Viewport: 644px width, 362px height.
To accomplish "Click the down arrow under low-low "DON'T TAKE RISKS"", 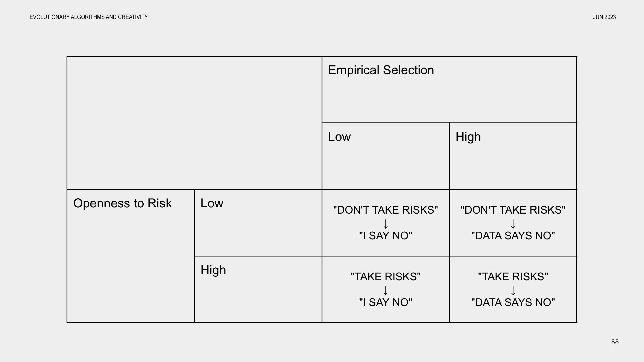I will tap(386, 224).
